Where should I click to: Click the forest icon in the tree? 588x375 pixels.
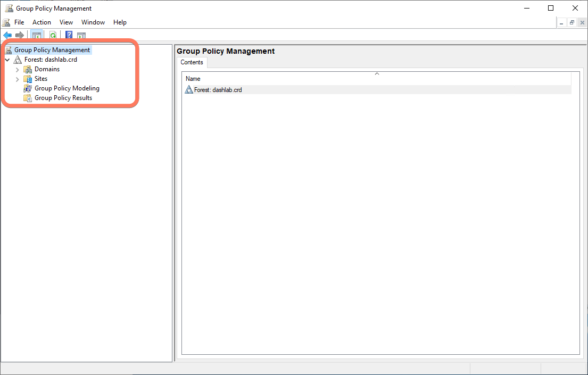[x=18, y=60]
